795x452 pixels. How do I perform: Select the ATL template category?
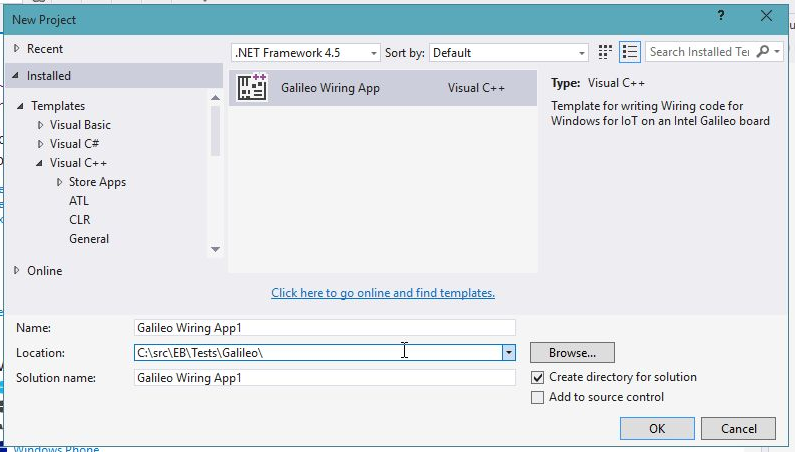click(x=79, y=201)
